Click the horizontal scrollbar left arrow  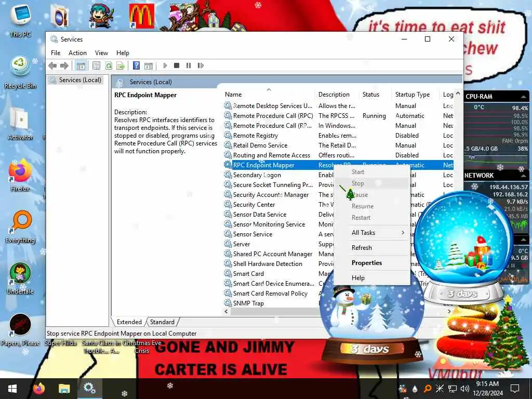[227, 311]
